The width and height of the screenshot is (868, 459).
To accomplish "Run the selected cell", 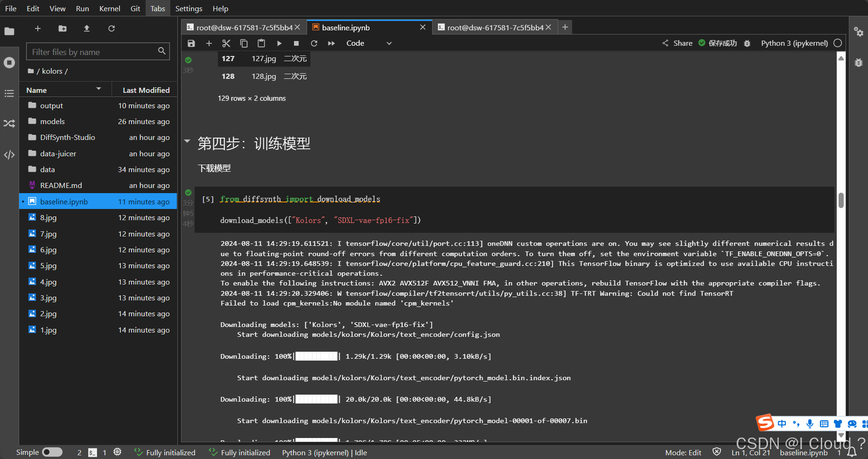I will 279,43.
